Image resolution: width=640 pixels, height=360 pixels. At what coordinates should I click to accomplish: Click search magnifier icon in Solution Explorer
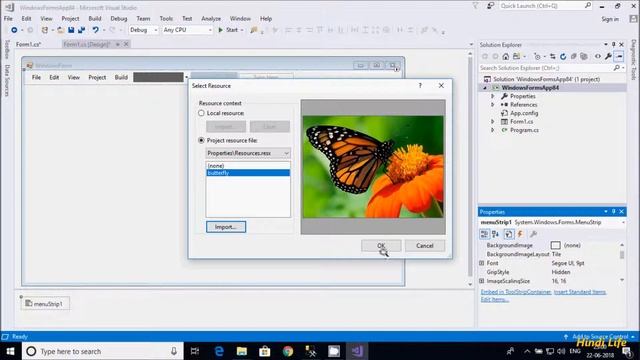click(x=616, y=68)
